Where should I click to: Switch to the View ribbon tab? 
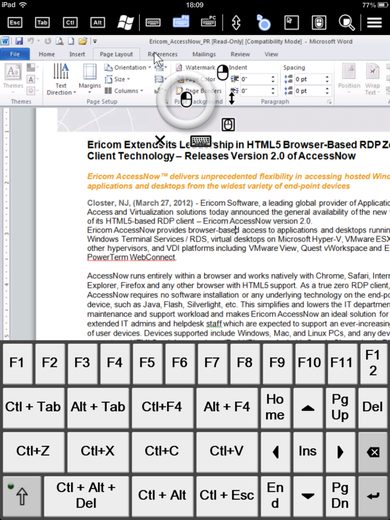[271, 54]
